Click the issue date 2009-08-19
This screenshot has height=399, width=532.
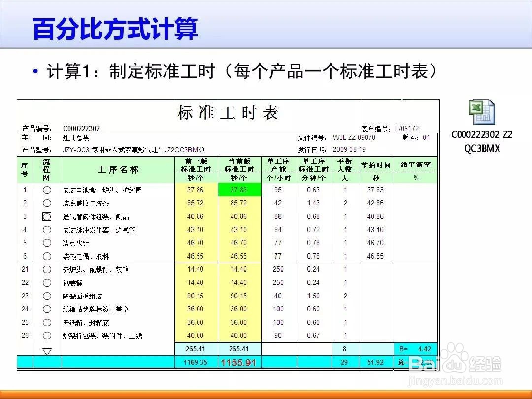pos(349,150)
